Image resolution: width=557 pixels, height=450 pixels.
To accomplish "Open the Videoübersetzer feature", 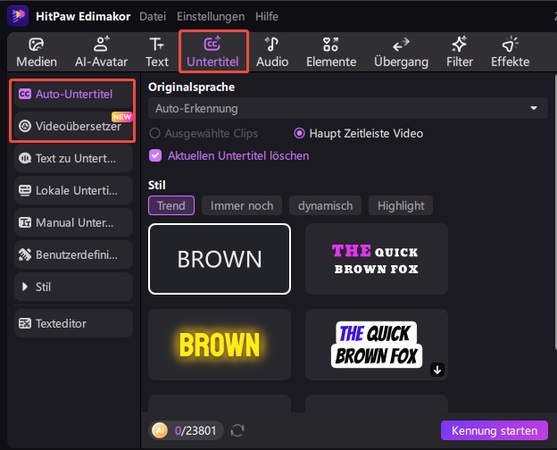I will tap(74, 126).
